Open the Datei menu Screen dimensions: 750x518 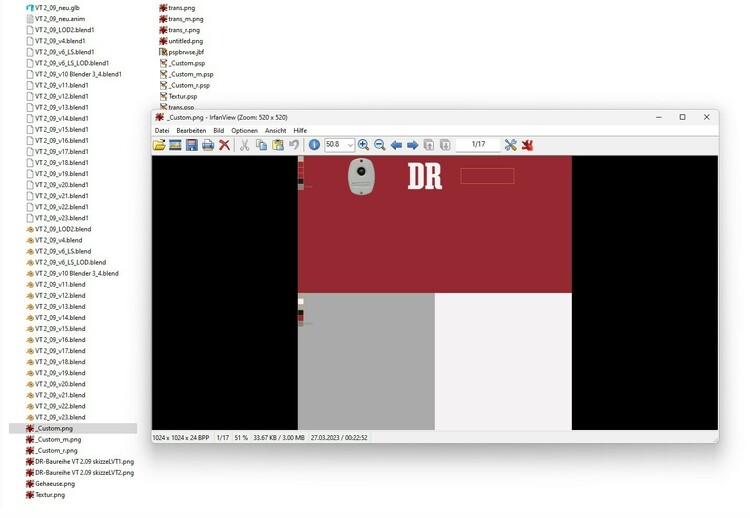(x=162, y=131)
